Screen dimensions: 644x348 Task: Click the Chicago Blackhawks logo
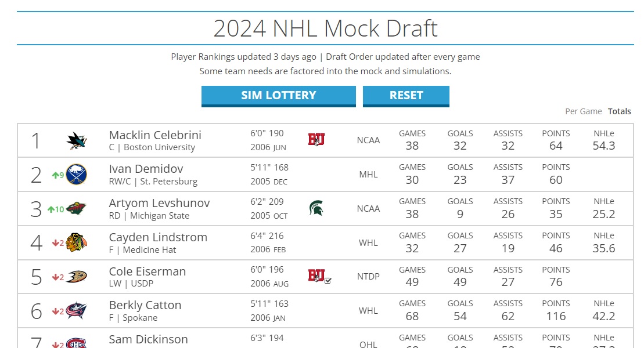[x=77, y=242]
